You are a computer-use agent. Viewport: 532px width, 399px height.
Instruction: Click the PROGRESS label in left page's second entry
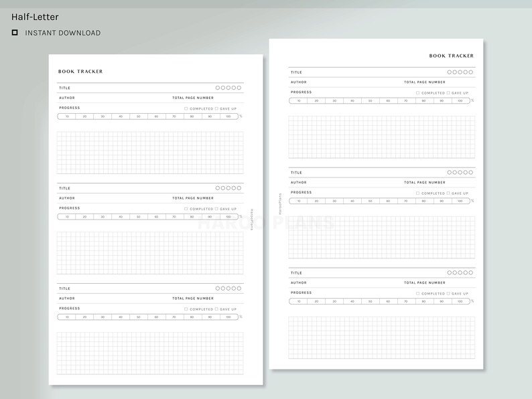(69, 208)
